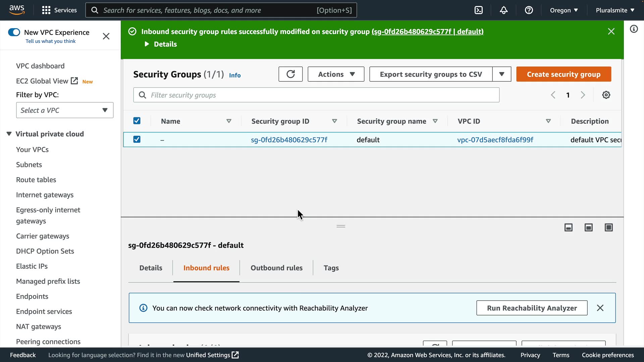This screenshot has width=644, height=362.
Task: Open the Actions dropdown
Action: pos(336,74)
